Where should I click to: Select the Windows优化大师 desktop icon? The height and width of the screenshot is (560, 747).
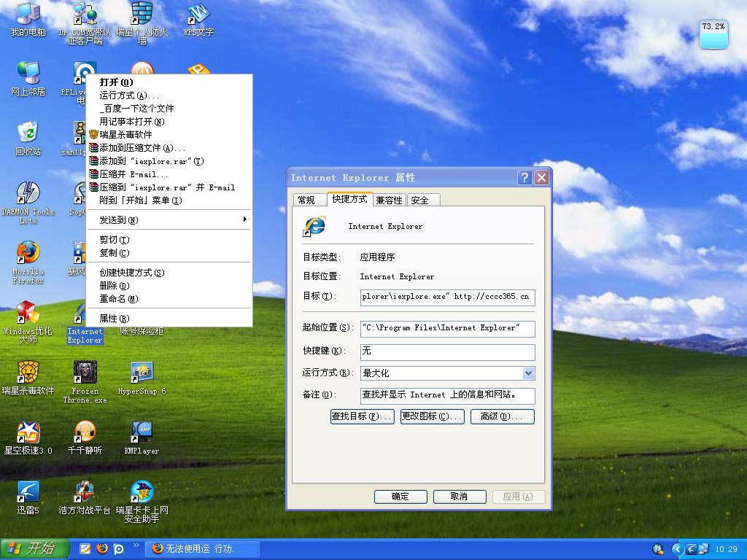pos(28,322)
